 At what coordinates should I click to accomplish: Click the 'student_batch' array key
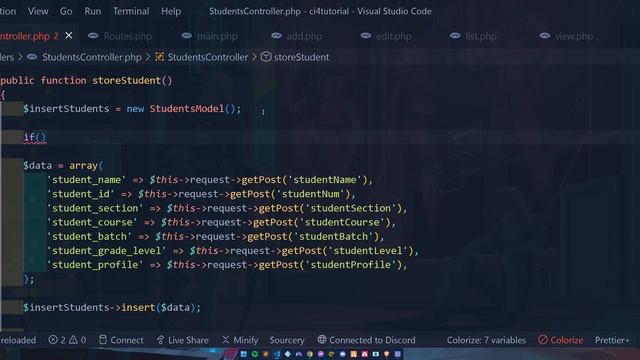pos(89,237)
